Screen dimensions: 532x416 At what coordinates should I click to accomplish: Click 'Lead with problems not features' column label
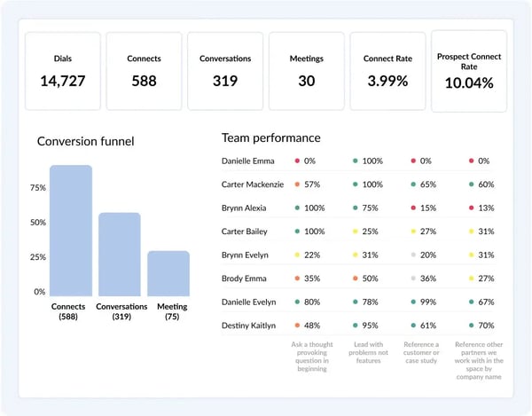click(x=368, y=352)
